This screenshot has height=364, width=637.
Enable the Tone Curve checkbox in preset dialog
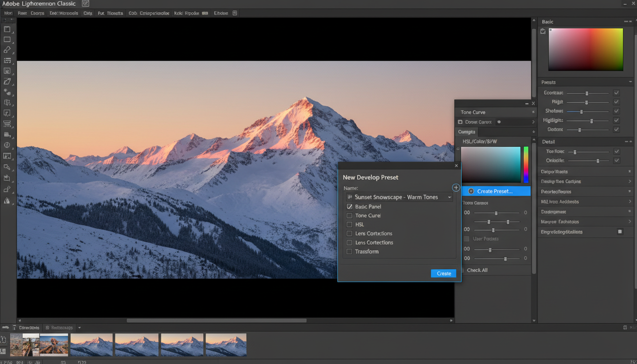tap(349, 215)
